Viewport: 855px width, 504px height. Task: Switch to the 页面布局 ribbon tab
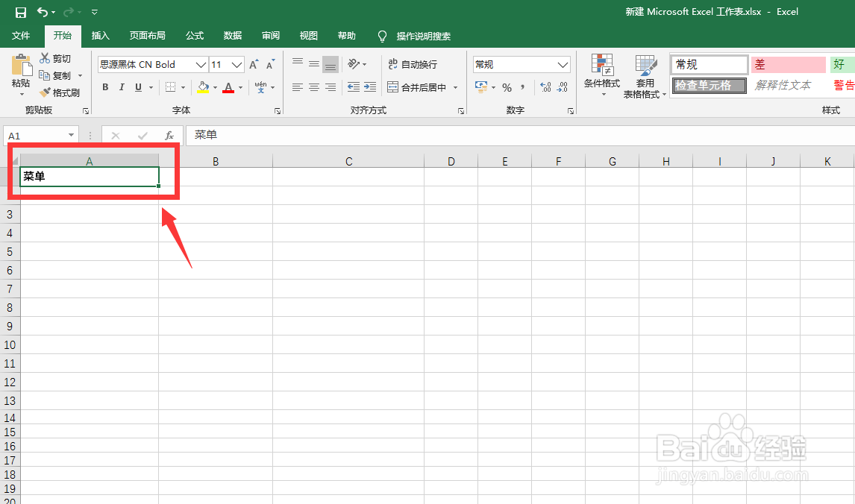[x=147, y=36]
